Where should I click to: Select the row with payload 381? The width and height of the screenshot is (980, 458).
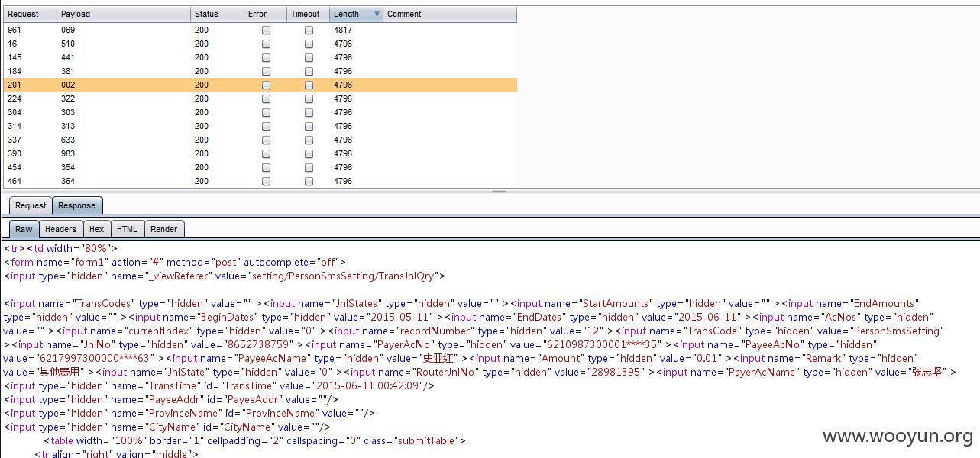pos(260,71)
